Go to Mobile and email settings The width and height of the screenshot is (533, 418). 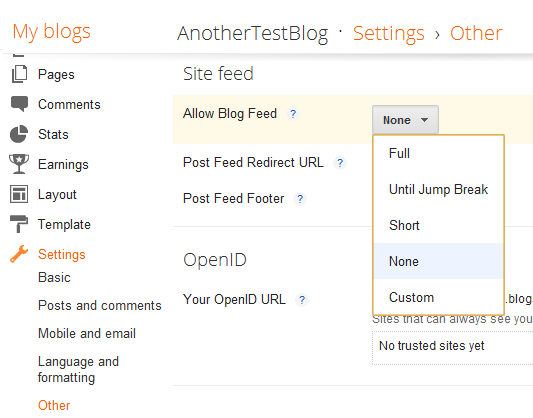(87, 333)
